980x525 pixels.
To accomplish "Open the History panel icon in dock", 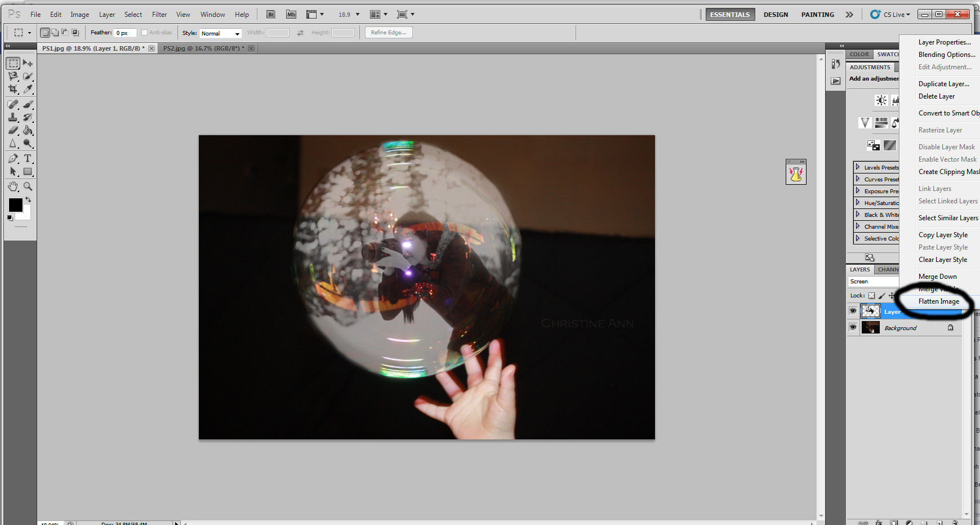I will click(x=836, y=64).
